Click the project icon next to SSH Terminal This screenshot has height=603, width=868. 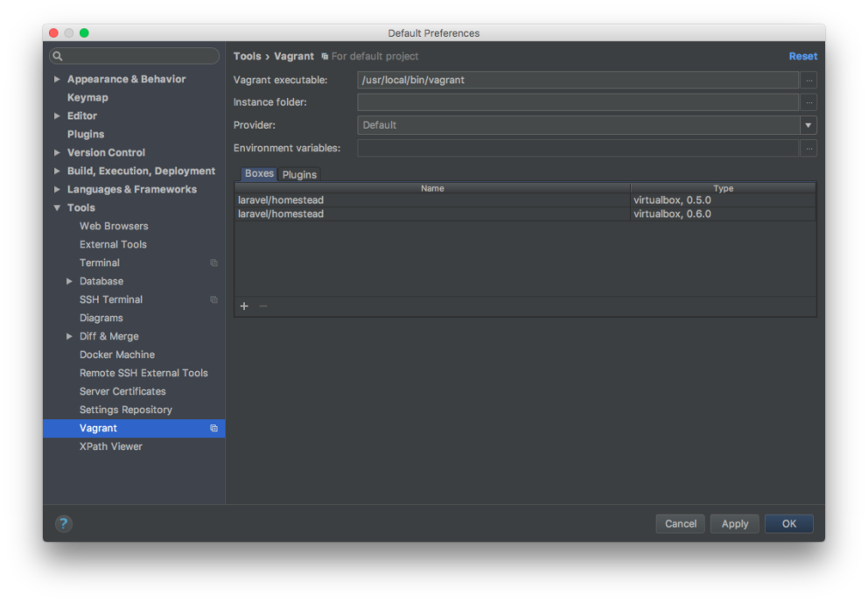[x=213, y=299]
